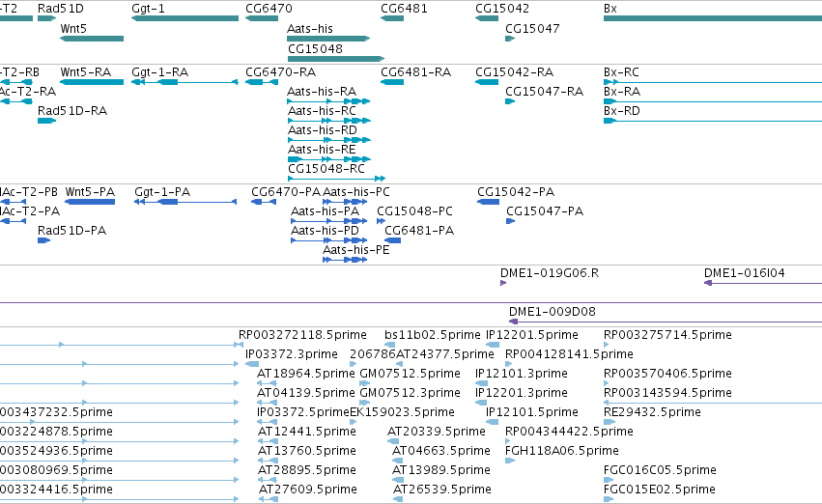The image size is (822, 504).
Task: Select EST RP003143594.5prime label
Action: pyautogui.click(x=667, y=393)
